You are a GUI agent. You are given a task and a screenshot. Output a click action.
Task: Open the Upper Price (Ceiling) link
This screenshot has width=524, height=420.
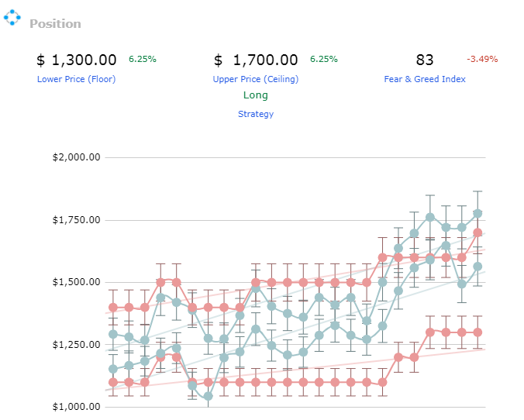point(256,79)
